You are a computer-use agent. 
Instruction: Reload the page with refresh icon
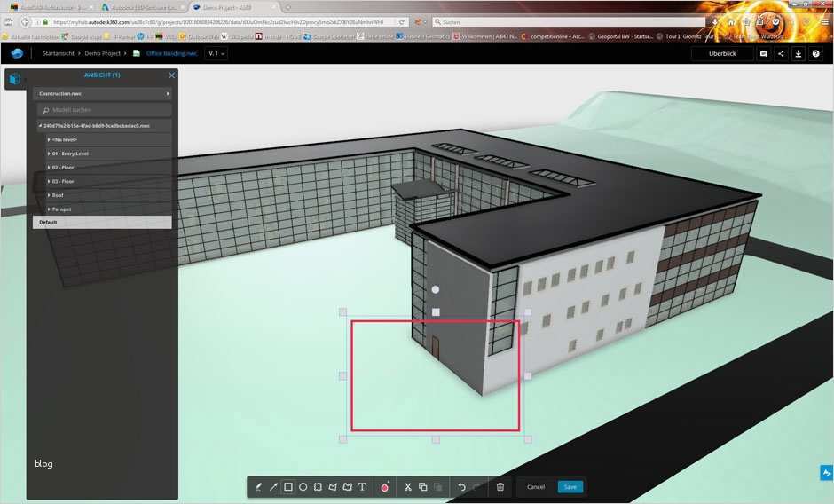tap(402, 22)
